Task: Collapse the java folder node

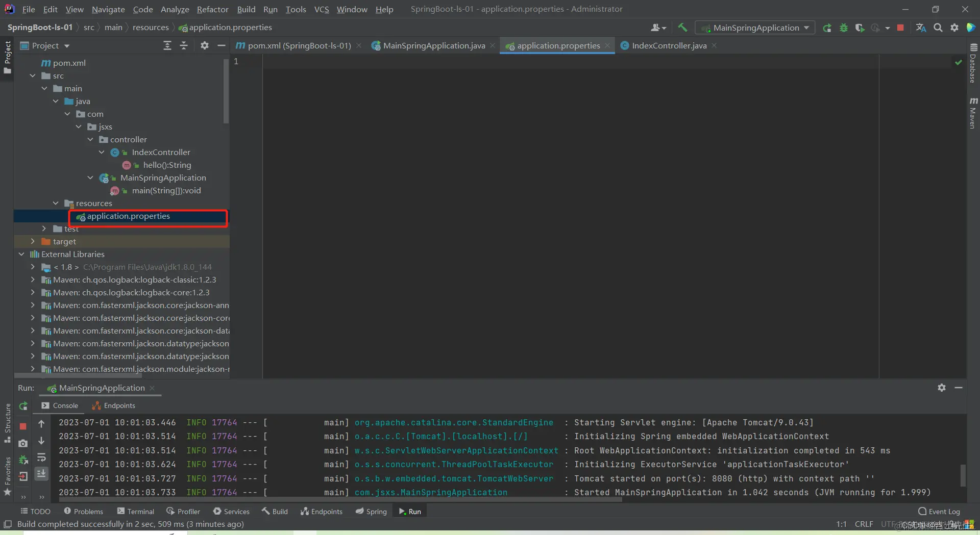Action: coord(56,101)
